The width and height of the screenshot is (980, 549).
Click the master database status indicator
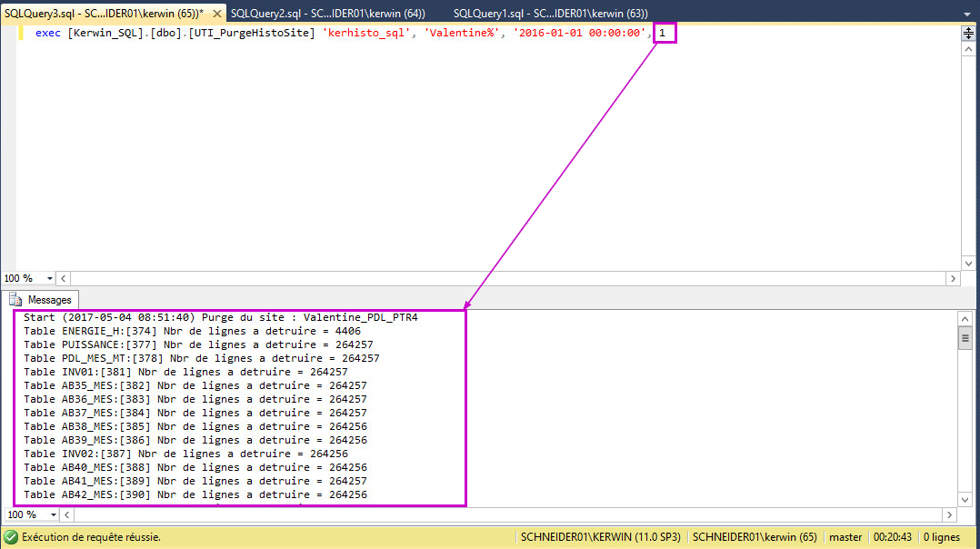click(x=845, y=537)
